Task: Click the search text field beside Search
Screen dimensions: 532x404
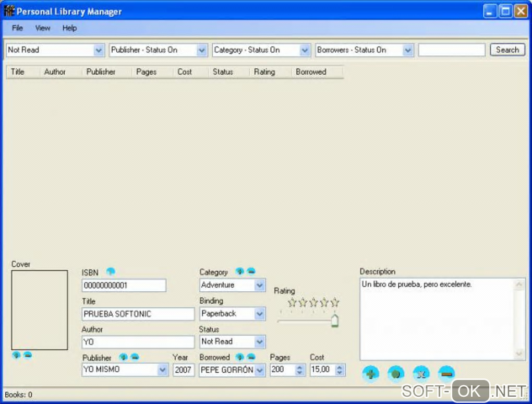Action: [452, 50]
